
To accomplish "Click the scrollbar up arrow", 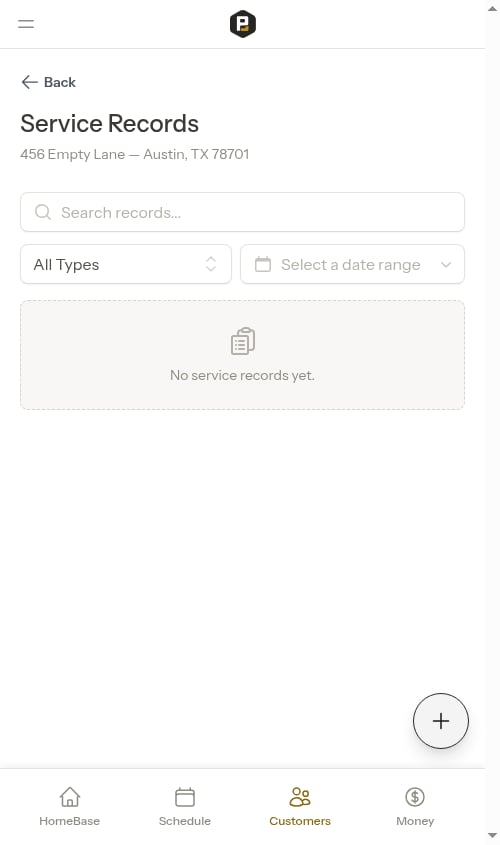I will pos(492,9).
